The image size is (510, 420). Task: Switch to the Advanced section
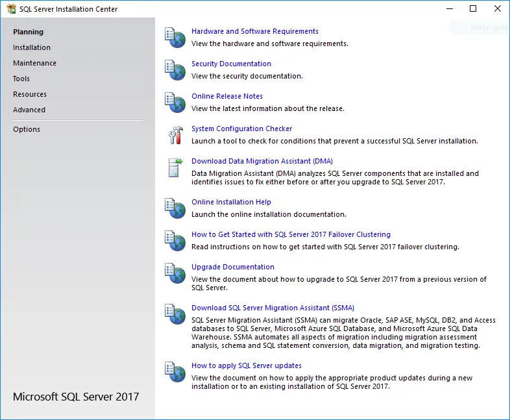click(29, 110)
